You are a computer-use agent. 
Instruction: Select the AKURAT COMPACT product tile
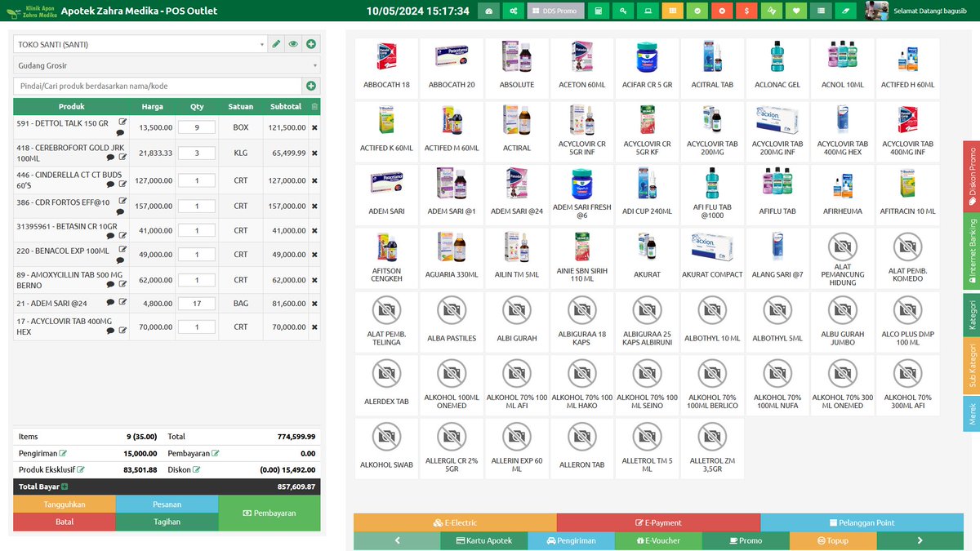[x=712, y=257]
